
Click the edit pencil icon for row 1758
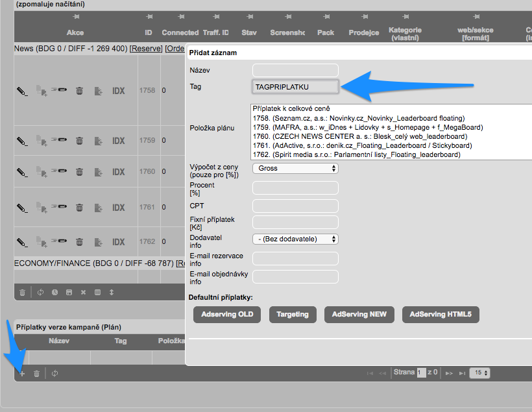tap(21, 91)
